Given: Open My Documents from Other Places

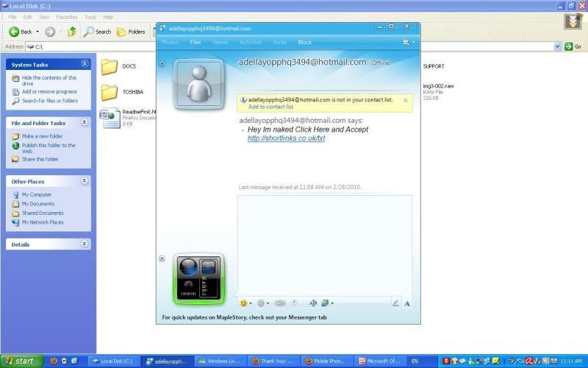Looking at the screenshot, I should click(38, 204).
